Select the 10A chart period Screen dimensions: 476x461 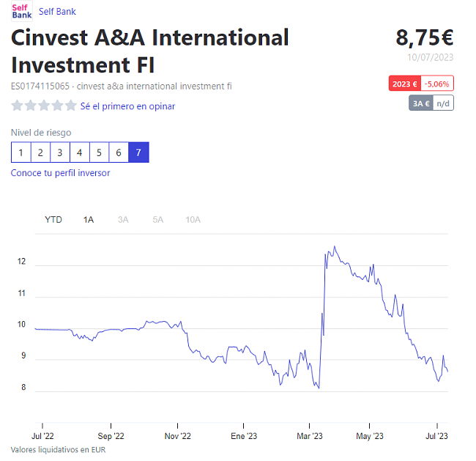[193, 219]
